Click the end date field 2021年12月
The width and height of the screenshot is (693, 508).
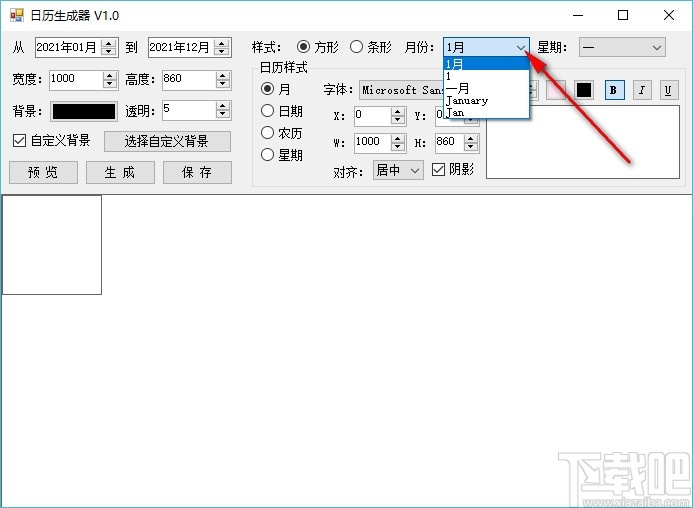pos(181,47)
